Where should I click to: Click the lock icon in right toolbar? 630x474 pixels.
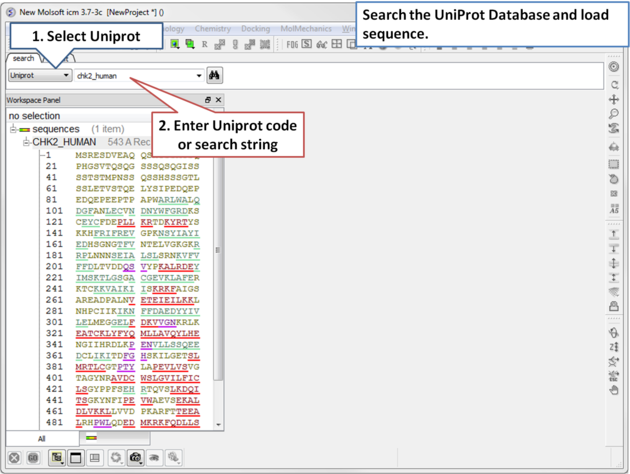614,307
